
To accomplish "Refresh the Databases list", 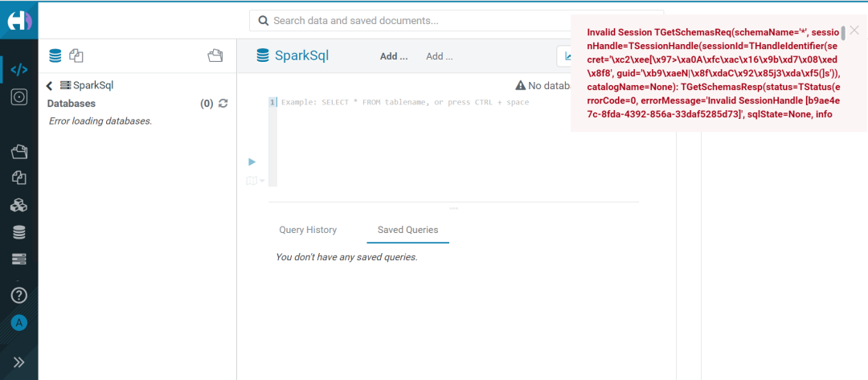I will [x=223, y=104].
